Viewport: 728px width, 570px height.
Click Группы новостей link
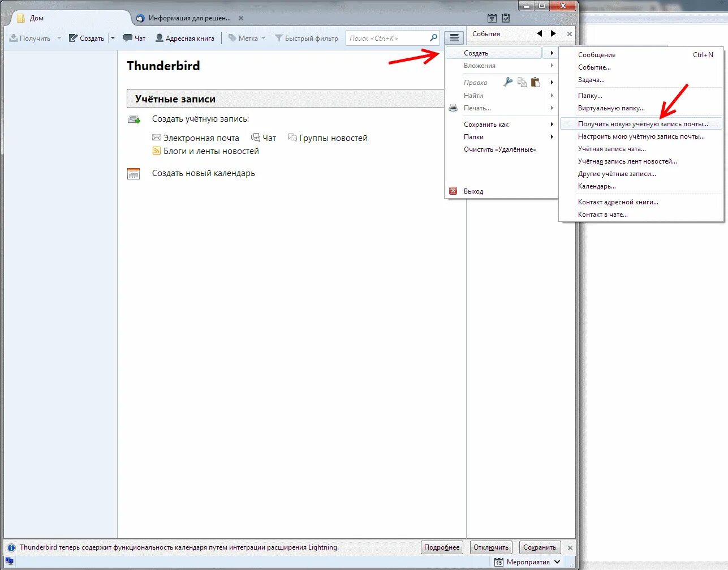point(333,138)
